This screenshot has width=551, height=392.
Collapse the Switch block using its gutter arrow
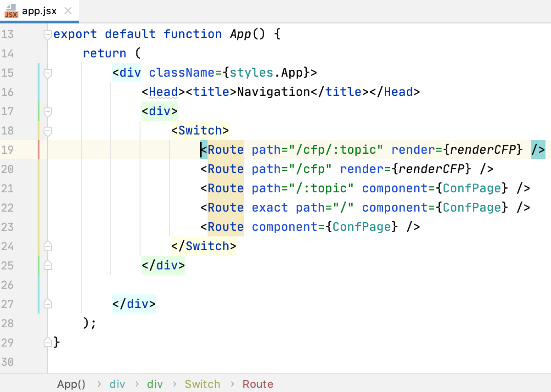[47, 130]
